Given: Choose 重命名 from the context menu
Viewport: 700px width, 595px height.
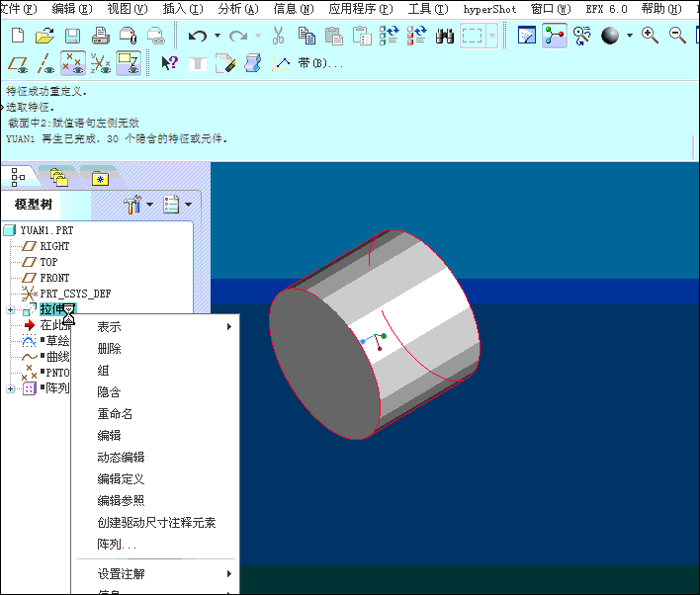Looking at the screenshot, I should click(155, 414).
